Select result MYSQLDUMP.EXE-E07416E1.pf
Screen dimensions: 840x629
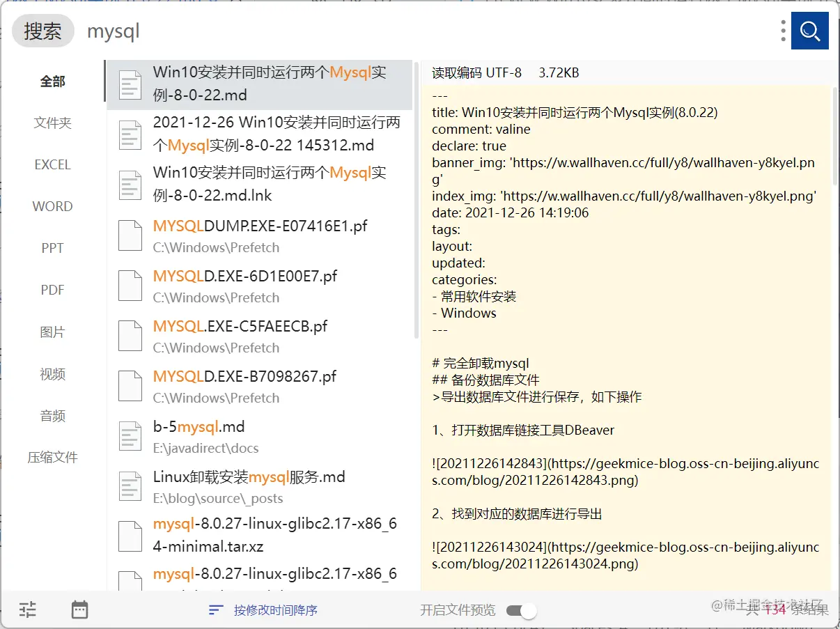259,236
